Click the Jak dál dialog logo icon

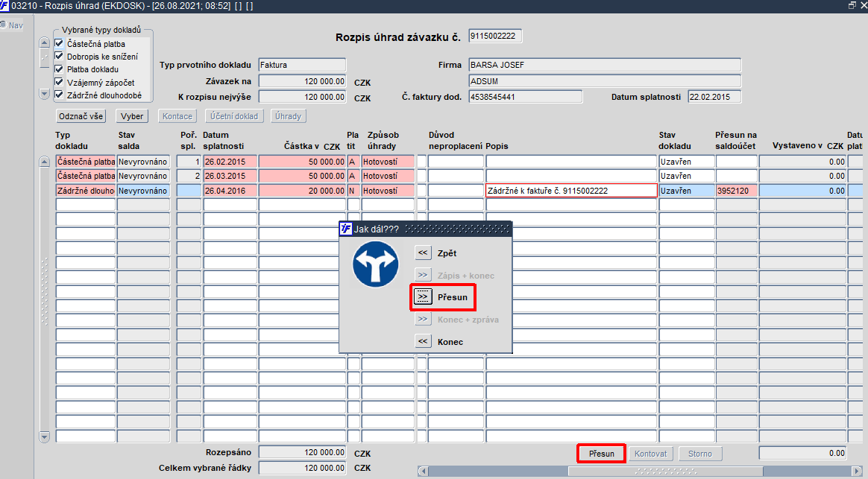coord(346,229)
